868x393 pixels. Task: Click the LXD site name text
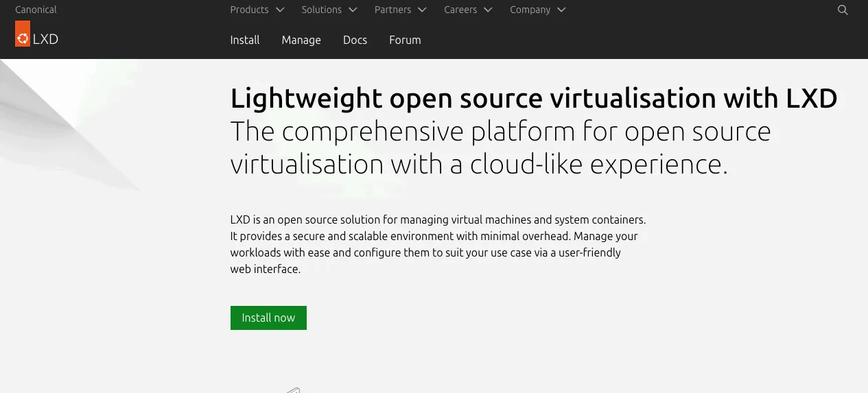tap(45, 39)
